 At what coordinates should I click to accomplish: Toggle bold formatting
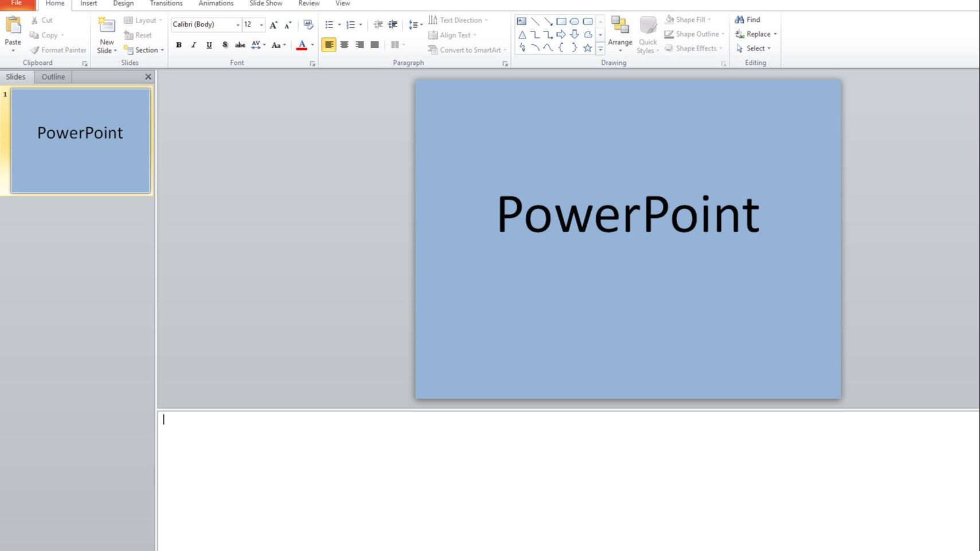tap(179, 44)
